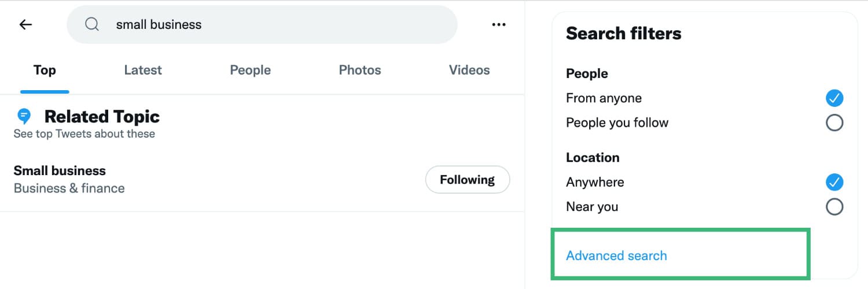The width and height of the screenshot is (868, 289).
Task: Switch to the Latest tab
Action: [x=143, y=71]
